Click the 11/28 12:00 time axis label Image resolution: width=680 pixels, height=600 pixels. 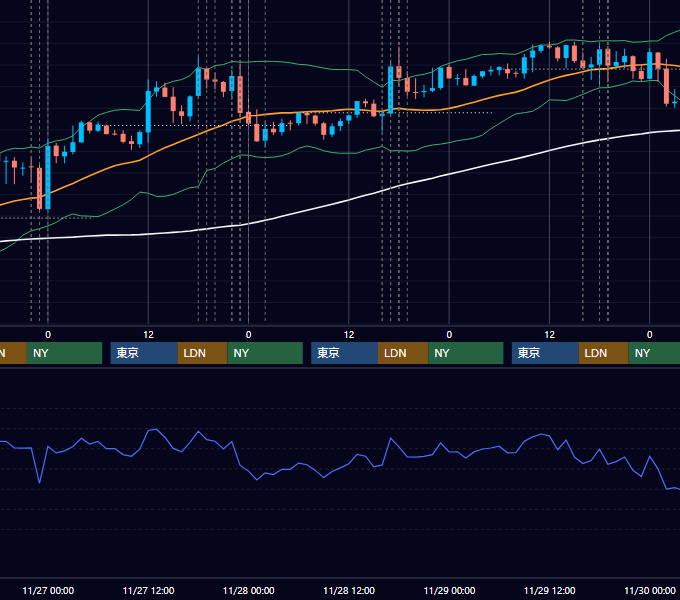point(349,590)
